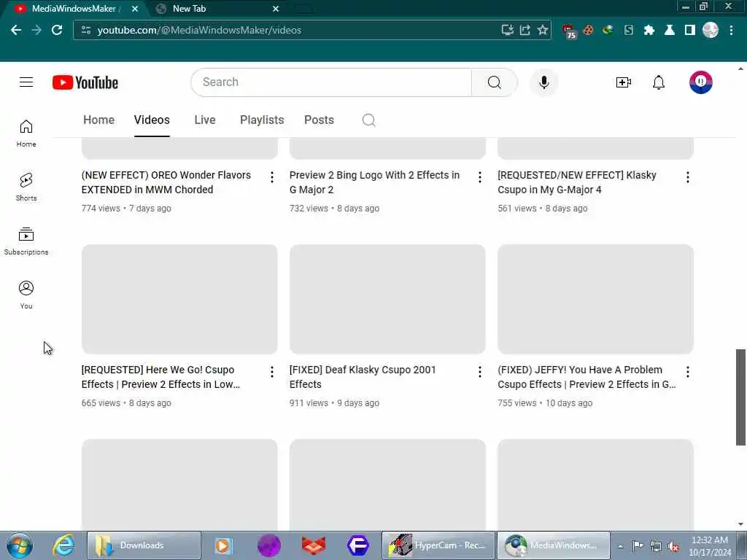Open Downloads folder taskbar button

coord(144,545)
